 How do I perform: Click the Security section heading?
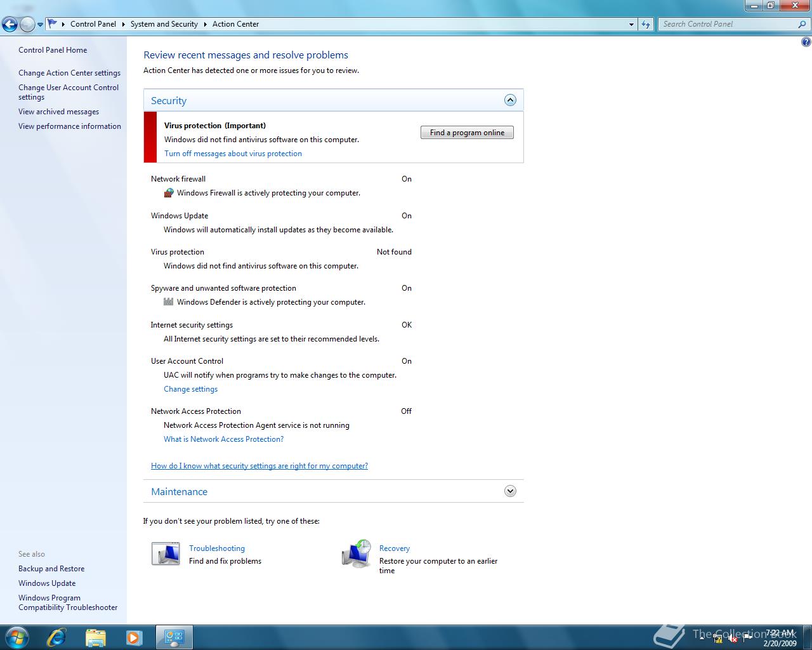(169, 100)
